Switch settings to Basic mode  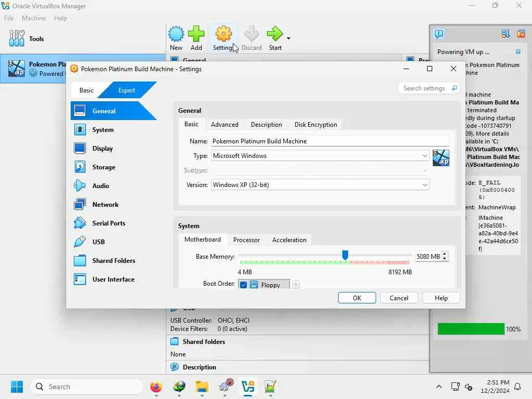coord(86,90)
